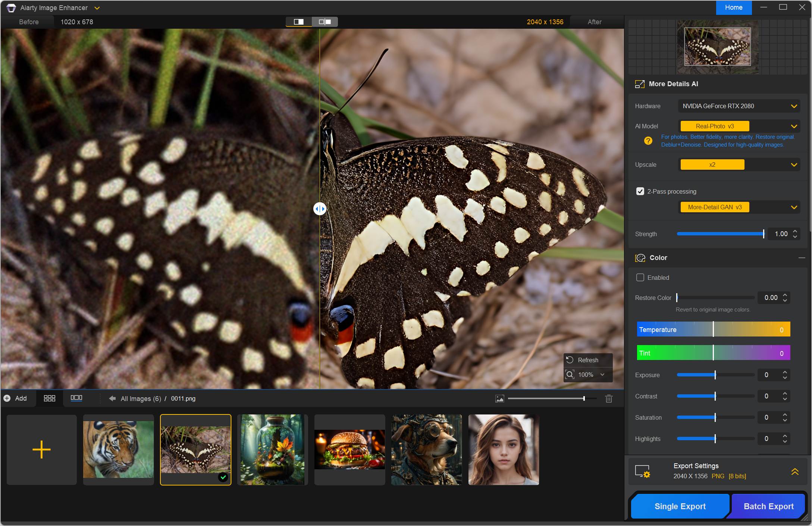
Task: Click the split compare view icon
Action: (x=299, y=22)
